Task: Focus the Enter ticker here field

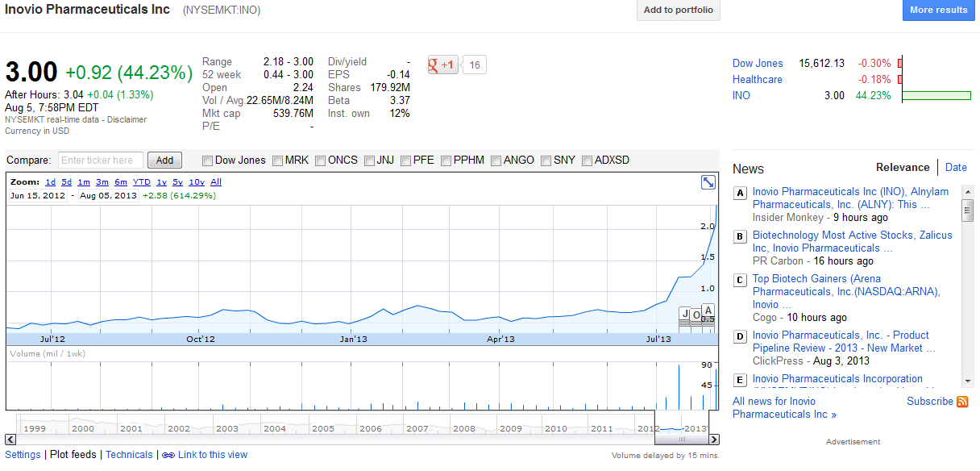Action: (x=101, y=160)
